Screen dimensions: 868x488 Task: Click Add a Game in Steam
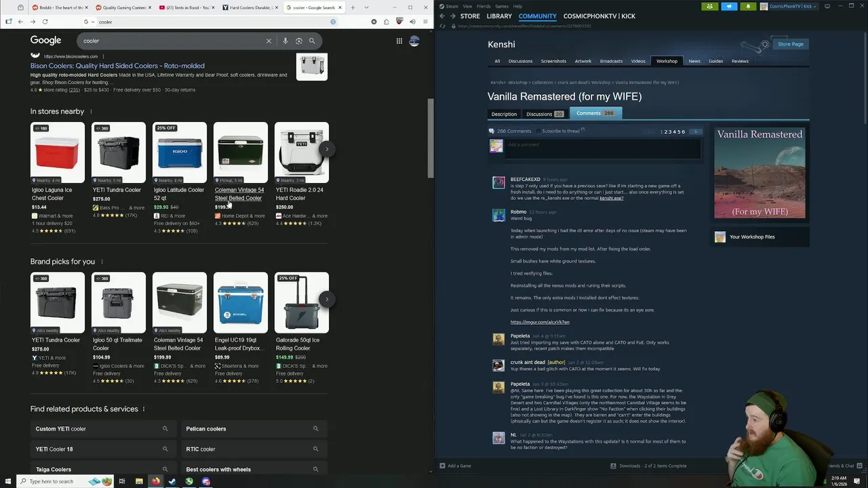(455, 466)
